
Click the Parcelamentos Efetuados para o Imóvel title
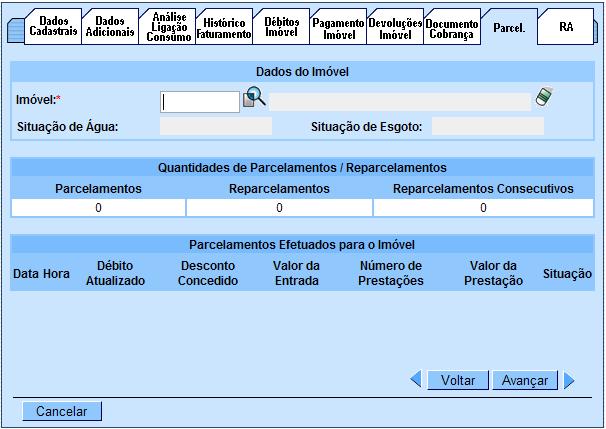click(302, 245)
